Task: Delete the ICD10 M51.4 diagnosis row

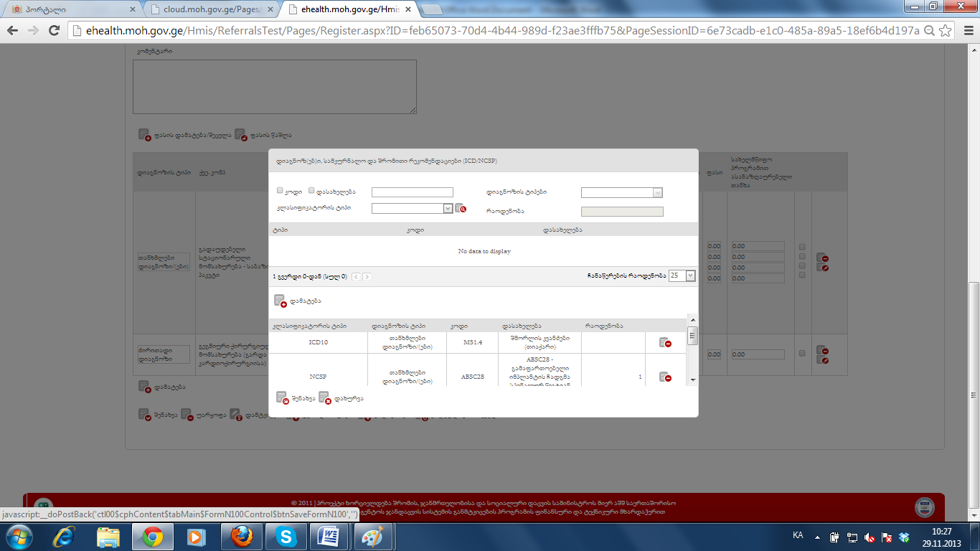Action: pos(665,343)
